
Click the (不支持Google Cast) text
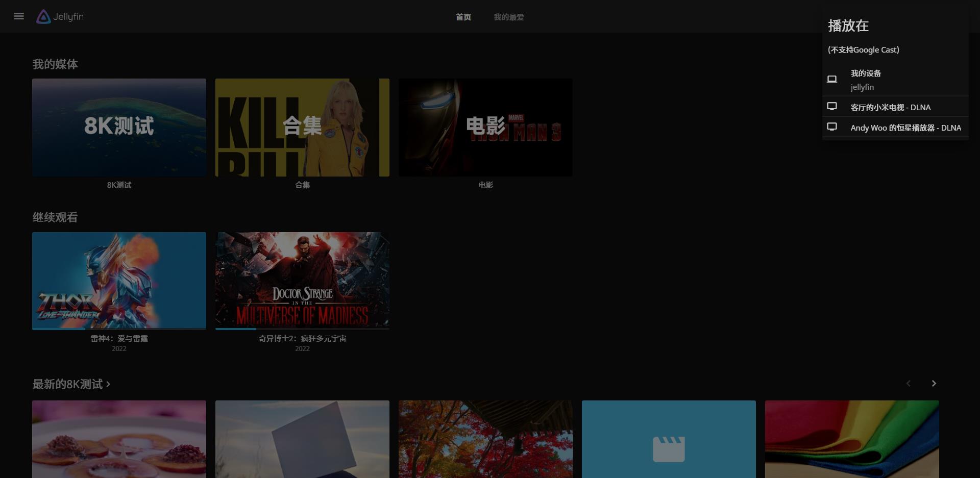pos(864,49)
